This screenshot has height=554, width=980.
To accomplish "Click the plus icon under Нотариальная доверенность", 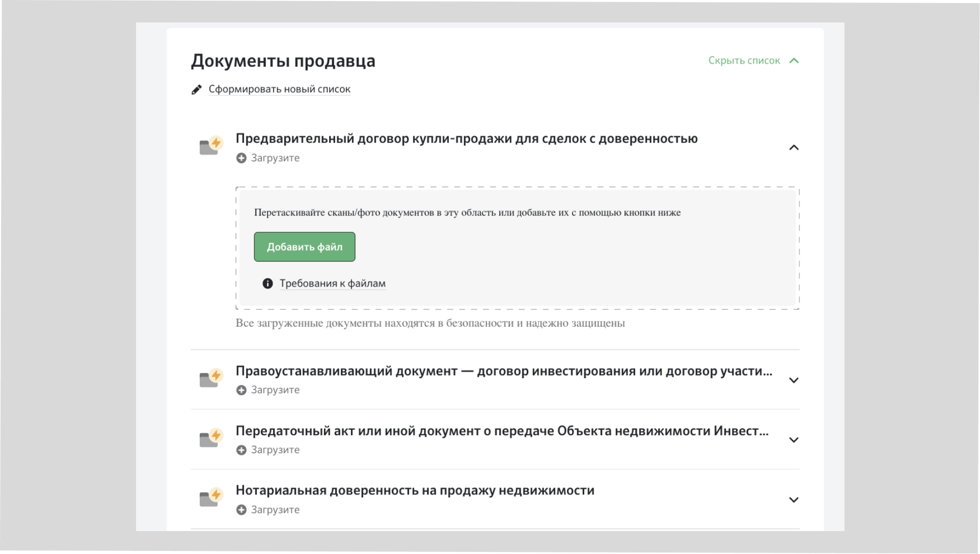I will point(241,510).
